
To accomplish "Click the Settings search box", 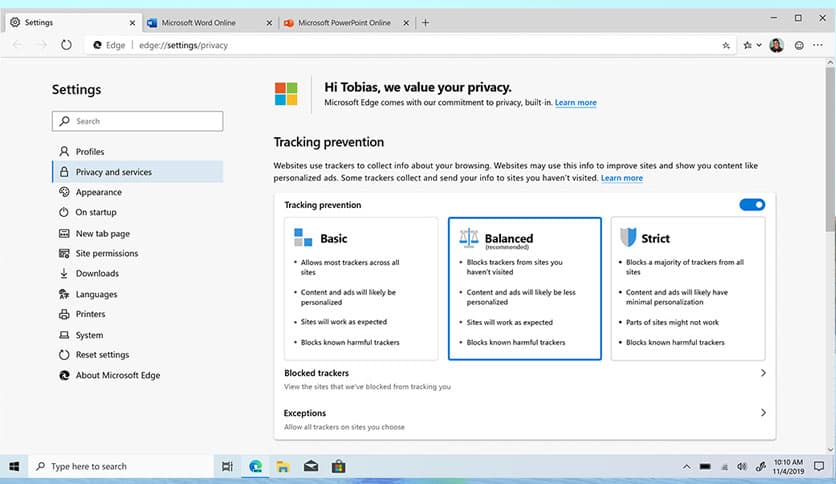I will point(138,121).
